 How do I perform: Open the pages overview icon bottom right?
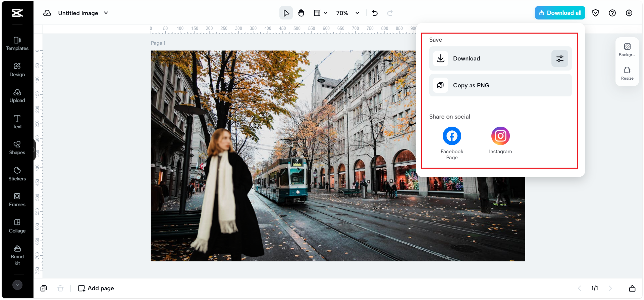632,288
